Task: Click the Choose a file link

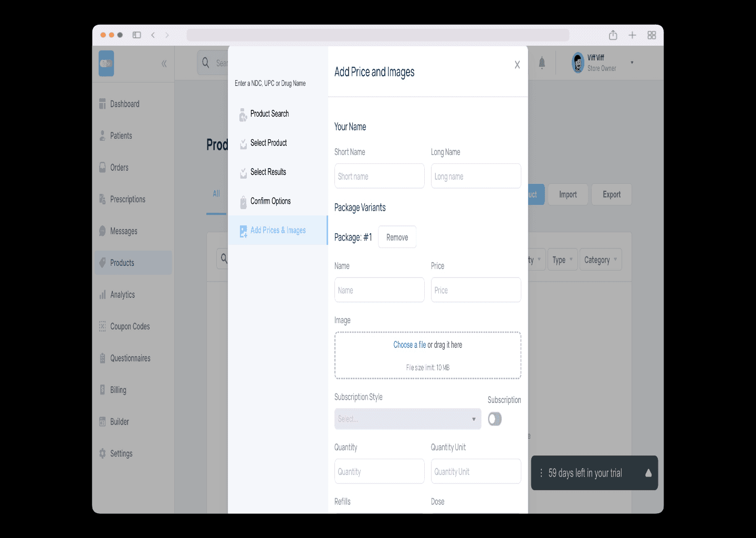Action: 409,345
